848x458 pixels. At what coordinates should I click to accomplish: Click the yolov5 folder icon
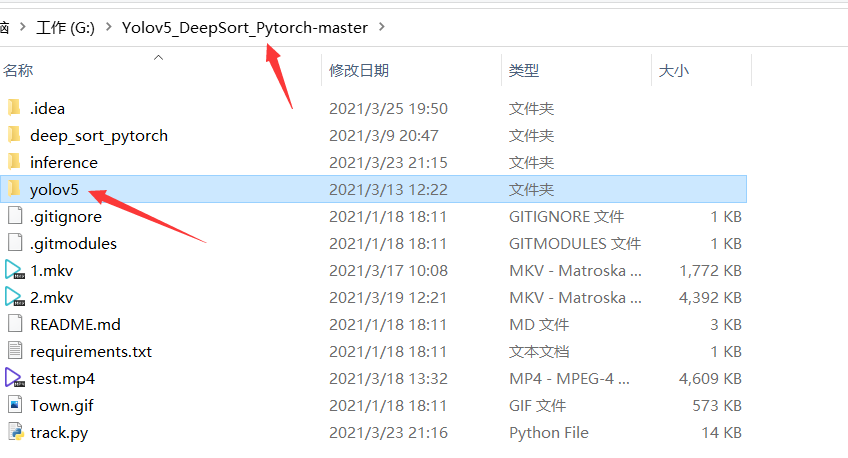(15, 189)
